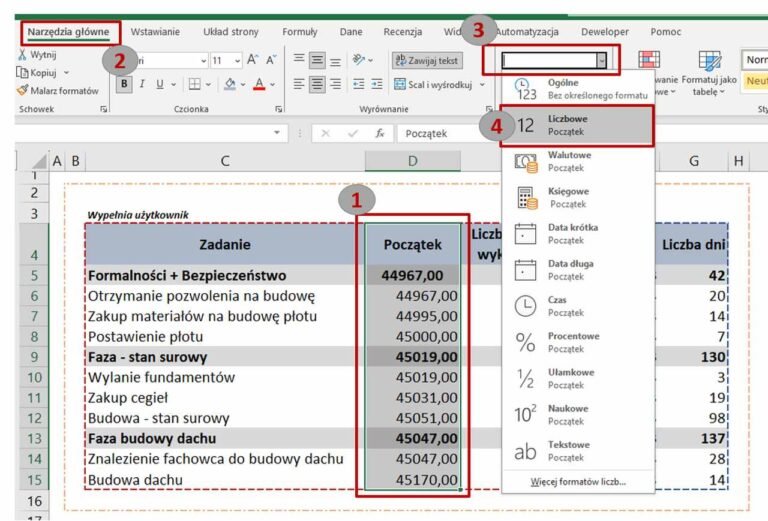Open the font color red swatch

(259, 84)
